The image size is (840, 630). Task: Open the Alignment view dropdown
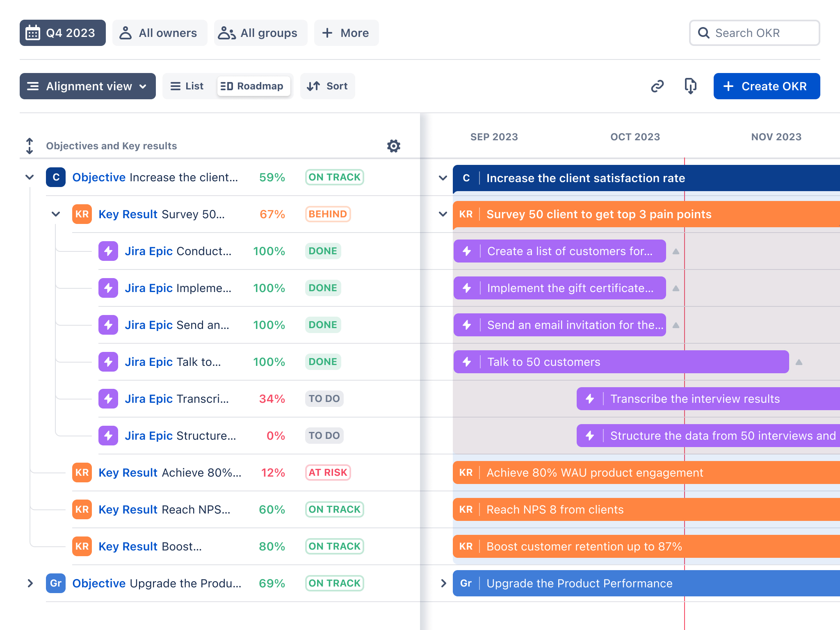coord(88,86)
